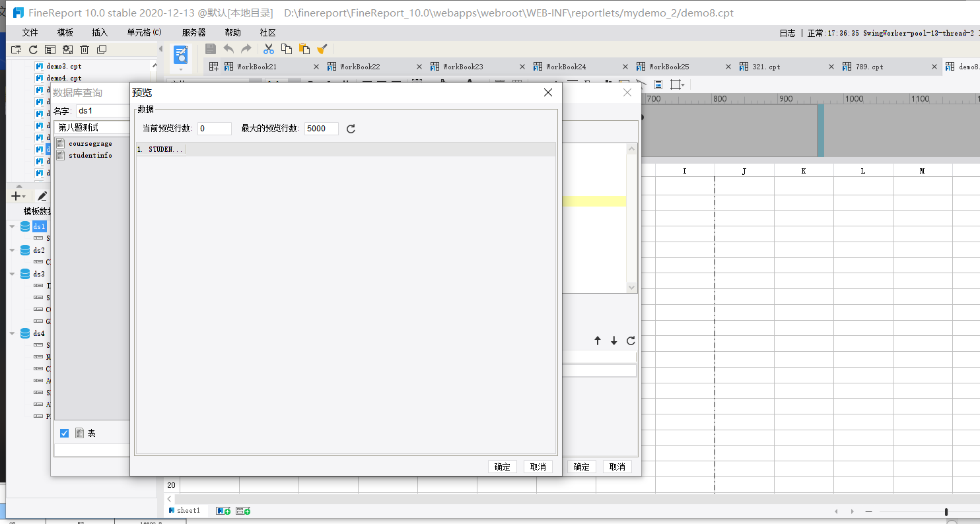The image size is (980, 524).
Task: Click the paste clipboard icon
Action: coord(304,49)
